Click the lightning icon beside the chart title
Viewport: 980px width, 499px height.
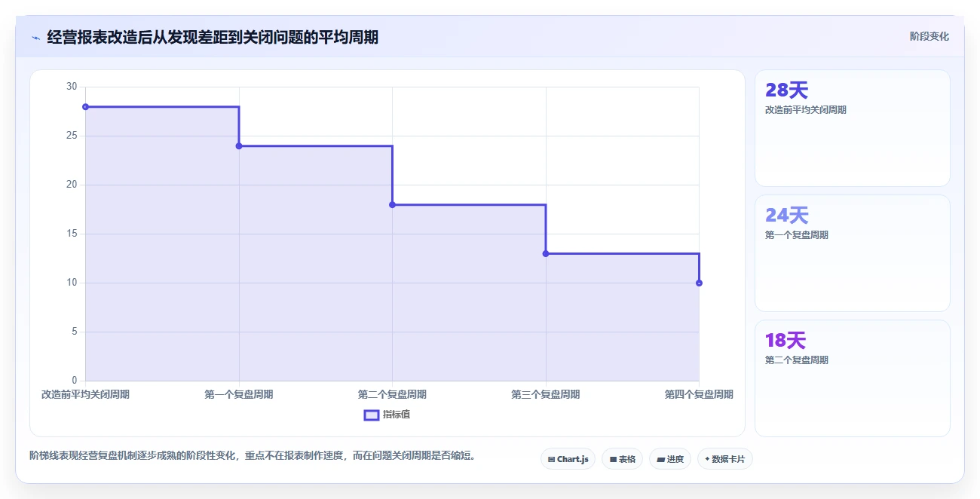pyautogui.click(x=35, y=37)
